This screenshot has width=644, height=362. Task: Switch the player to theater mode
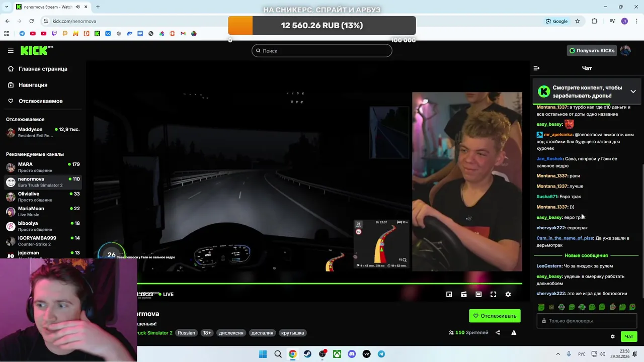478,295
